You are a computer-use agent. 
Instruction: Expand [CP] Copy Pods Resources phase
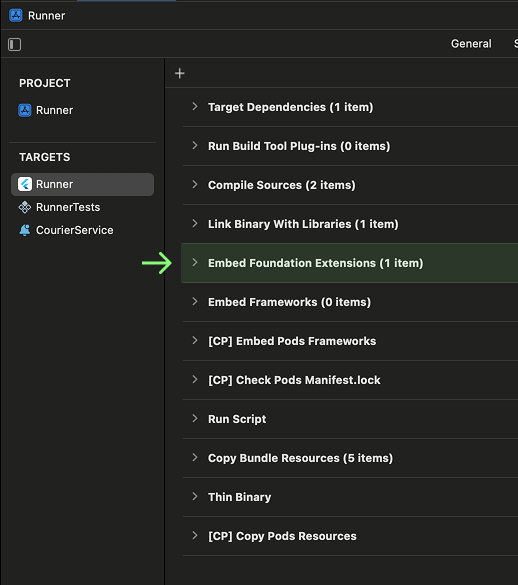194,535
